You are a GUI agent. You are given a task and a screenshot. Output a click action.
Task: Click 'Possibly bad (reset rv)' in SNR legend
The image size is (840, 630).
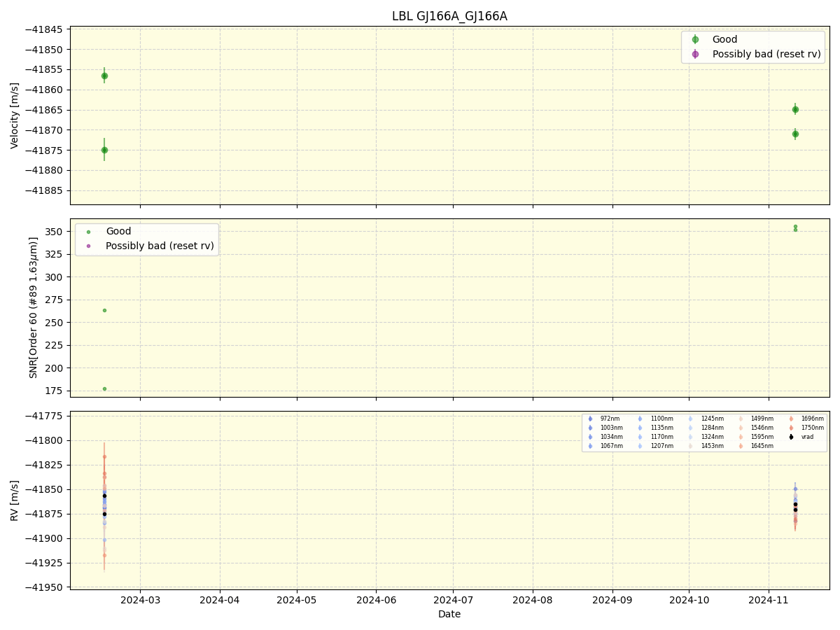(160, 246)
